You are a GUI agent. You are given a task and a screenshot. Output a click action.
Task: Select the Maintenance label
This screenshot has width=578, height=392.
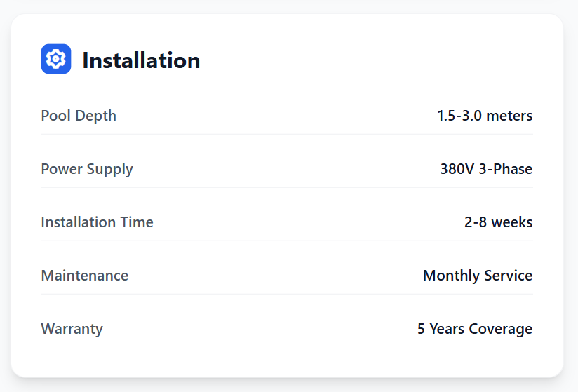(x=85, y=276)
